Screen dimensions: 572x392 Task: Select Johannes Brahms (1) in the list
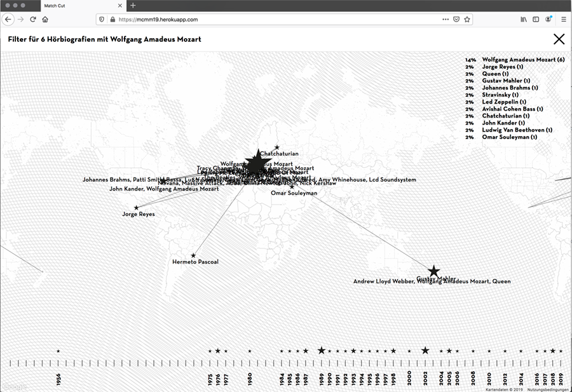(x=510, y=88)
